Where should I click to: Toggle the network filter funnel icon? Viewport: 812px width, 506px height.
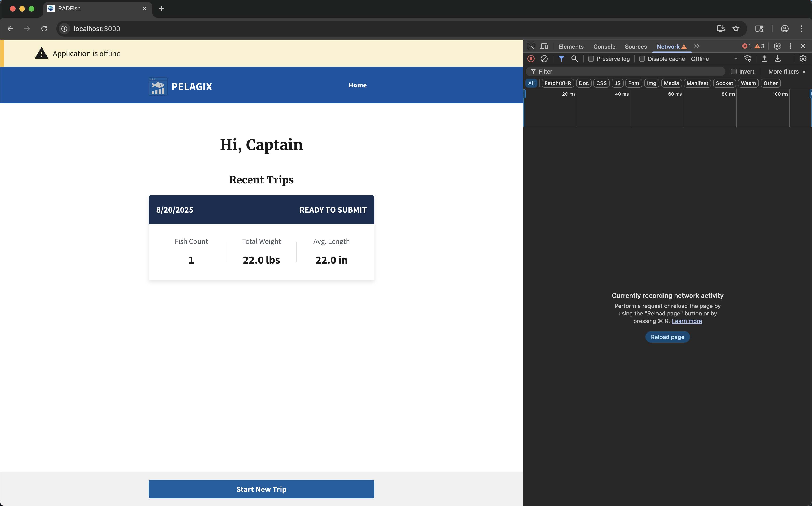(x=562, y=59)
